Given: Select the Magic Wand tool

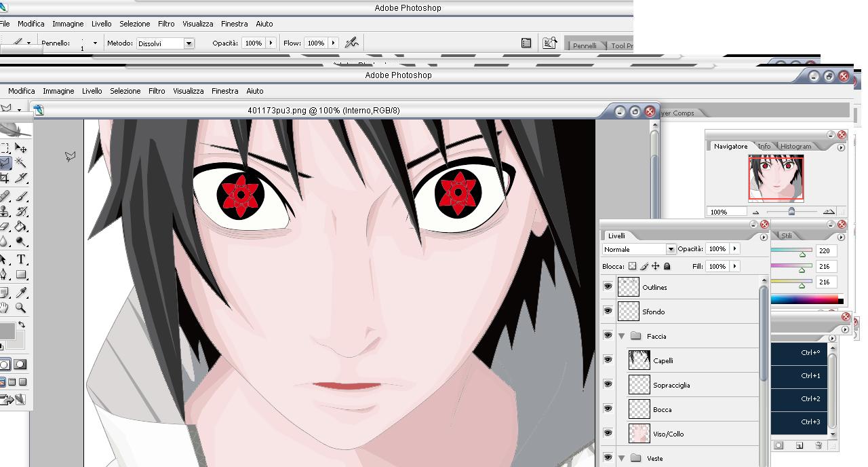Looking at the screenshot, I should pos(21,163).
